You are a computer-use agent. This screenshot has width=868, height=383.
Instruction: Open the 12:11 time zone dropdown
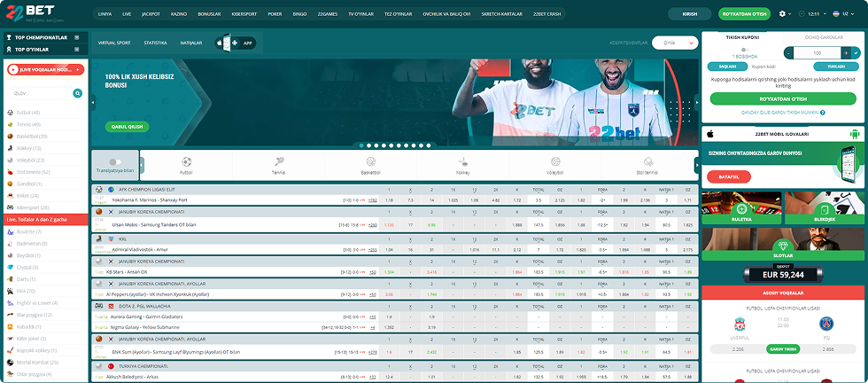click(x=812, y=14)
